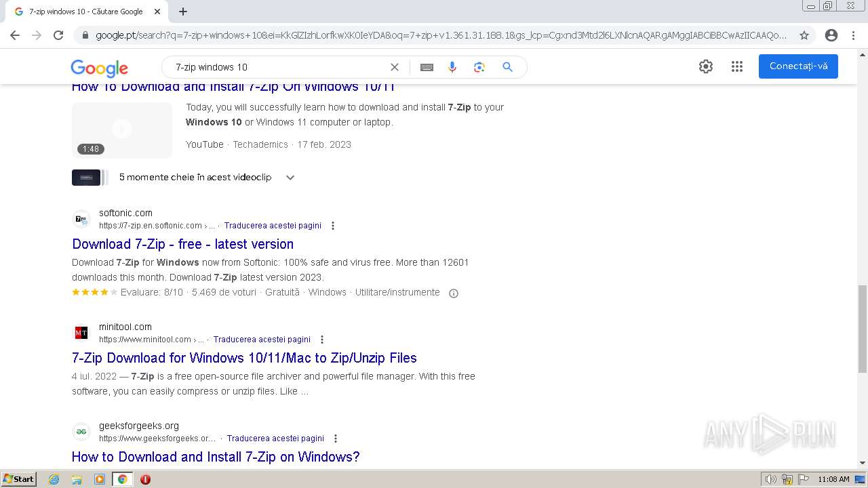
Task: Open the Windows Start menu
Action: click(x=18, y=479)
